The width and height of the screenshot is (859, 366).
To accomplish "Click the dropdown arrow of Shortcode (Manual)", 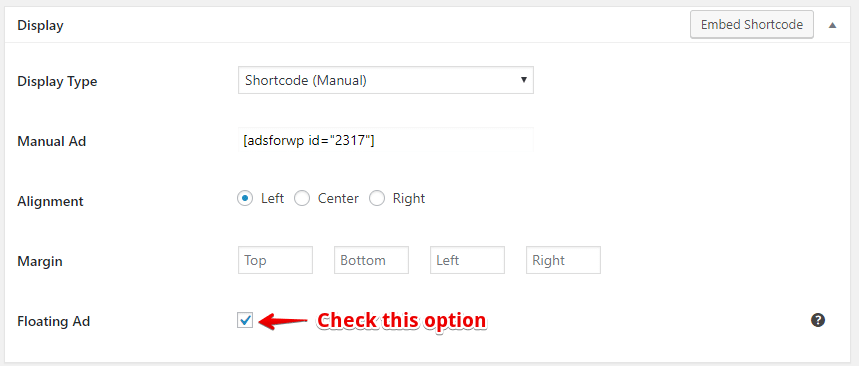I will pos(524,80).
